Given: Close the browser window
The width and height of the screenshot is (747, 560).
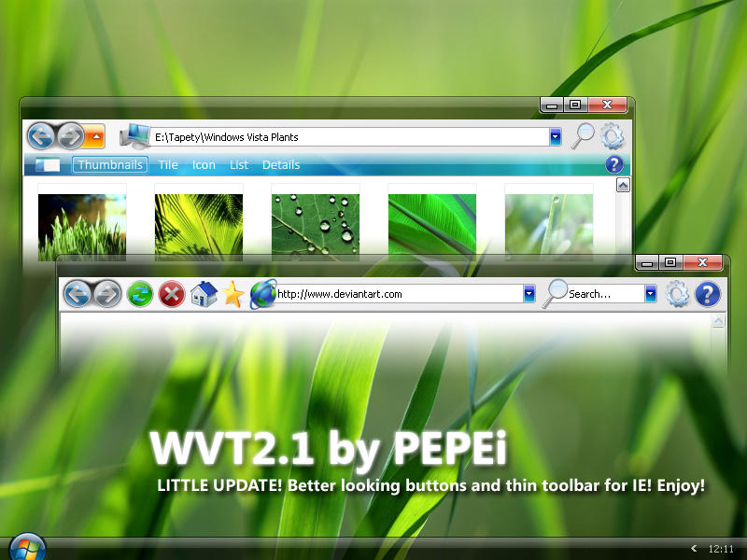Looking at the screenshot, I should [x=702, y=262].
